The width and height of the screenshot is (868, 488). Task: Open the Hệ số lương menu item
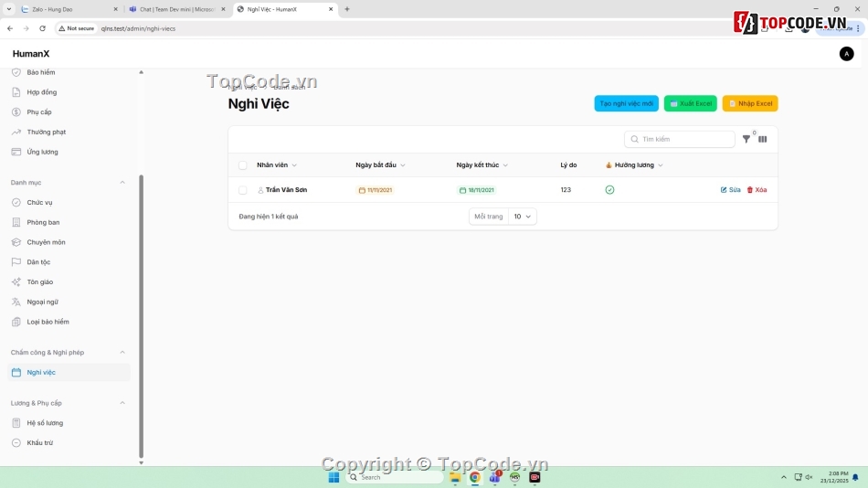(x=69, y=422)
